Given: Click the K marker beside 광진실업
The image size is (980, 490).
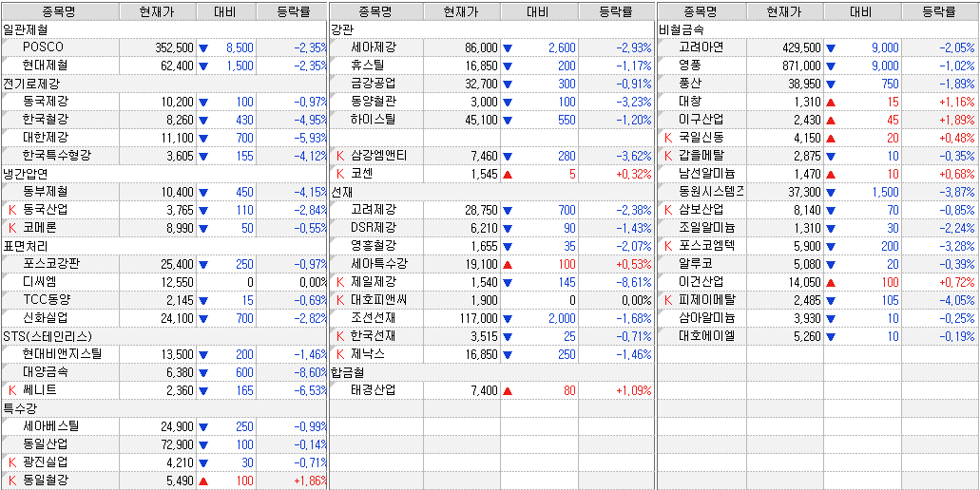Looking at the screenshot, I should (11, 462).
